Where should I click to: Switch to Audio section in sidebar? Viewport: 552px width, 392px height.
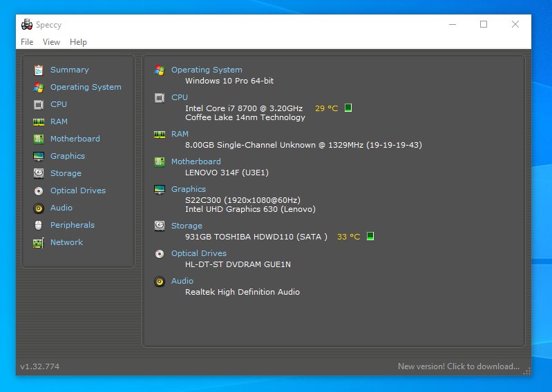pyautogui.click(x=61, y=208)
